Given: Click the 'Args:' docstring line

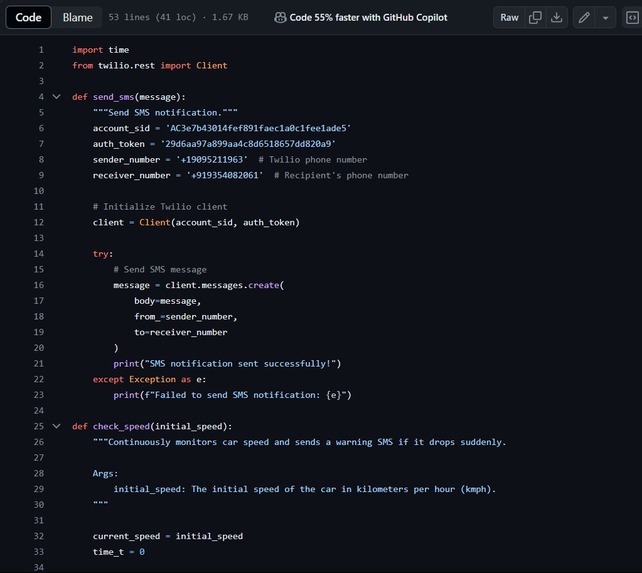Looking at the screenshot, I should (105, 473).
